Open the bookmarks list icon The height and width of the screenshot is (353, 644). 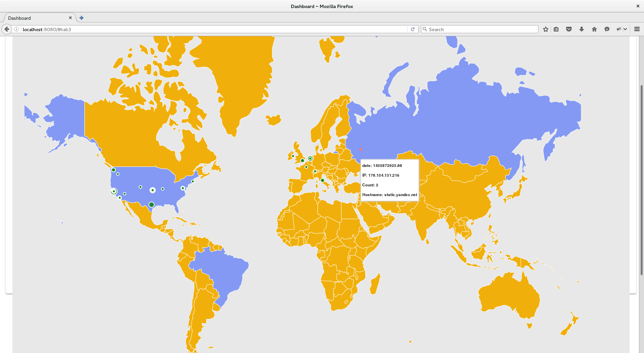coord(556,29)
